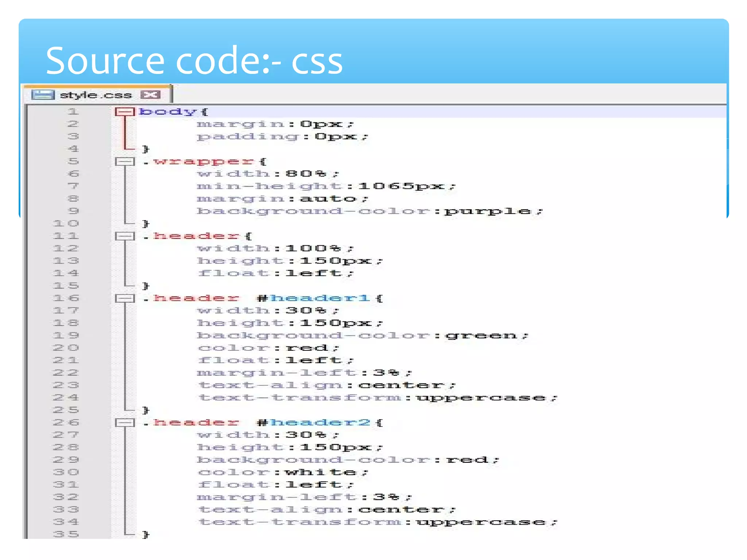Place cursor on background-color:purple line
Image resolution: width=747 pixels, height=560 pixels.
[369, 211]
